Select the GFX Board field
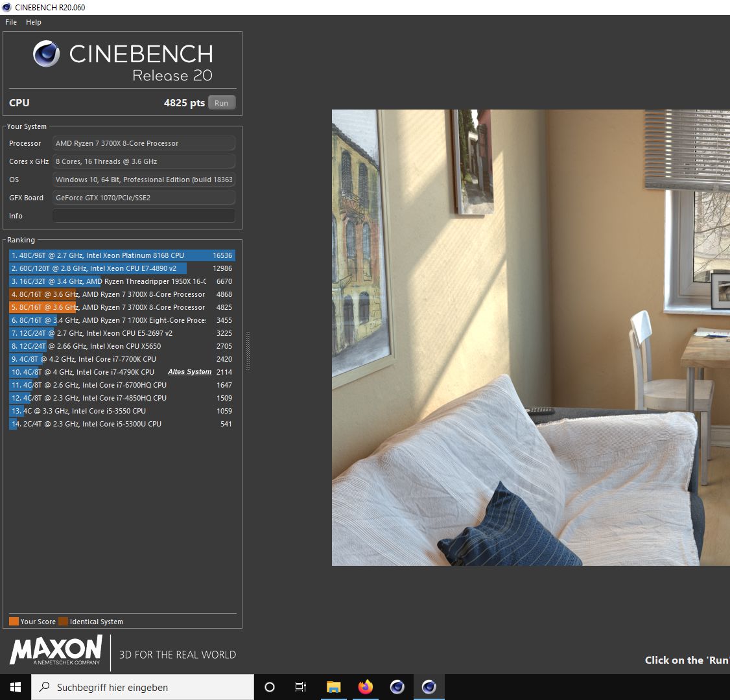This screenshot has width=730, height=700. tap(144, 198)
